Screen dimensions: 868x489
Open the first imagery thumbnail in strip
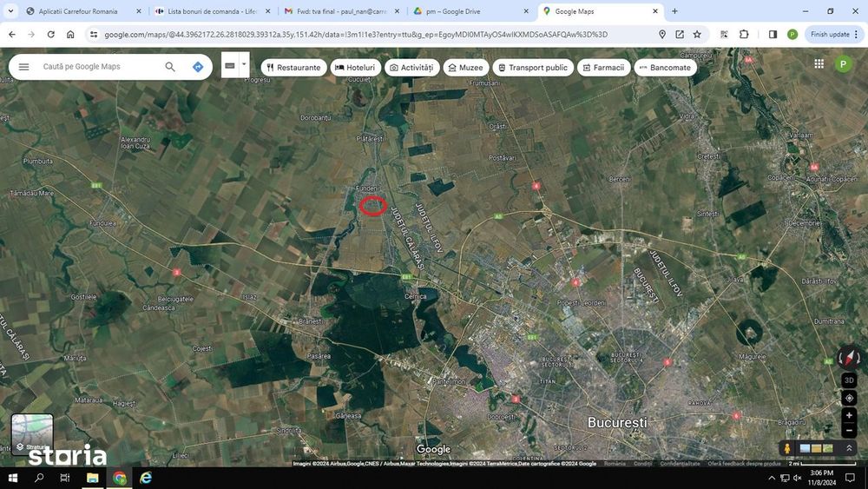(805, 448)
